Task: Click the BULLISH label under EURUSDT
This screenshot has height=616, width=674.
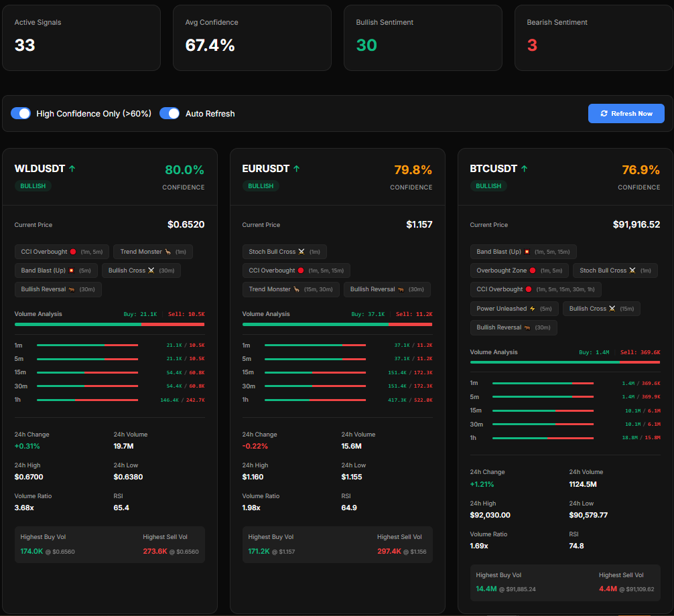Action: tap(261, 185)
